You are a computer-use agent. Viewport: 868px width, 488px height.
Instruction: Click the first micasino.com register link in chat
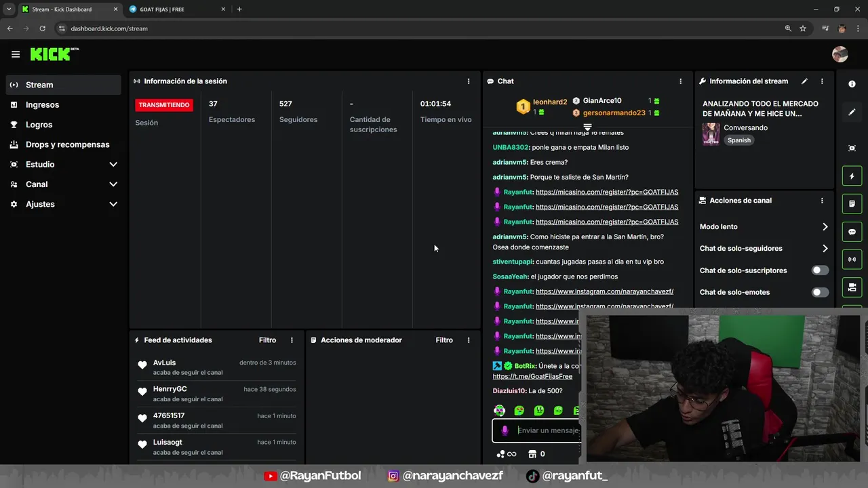coord(607,192)
